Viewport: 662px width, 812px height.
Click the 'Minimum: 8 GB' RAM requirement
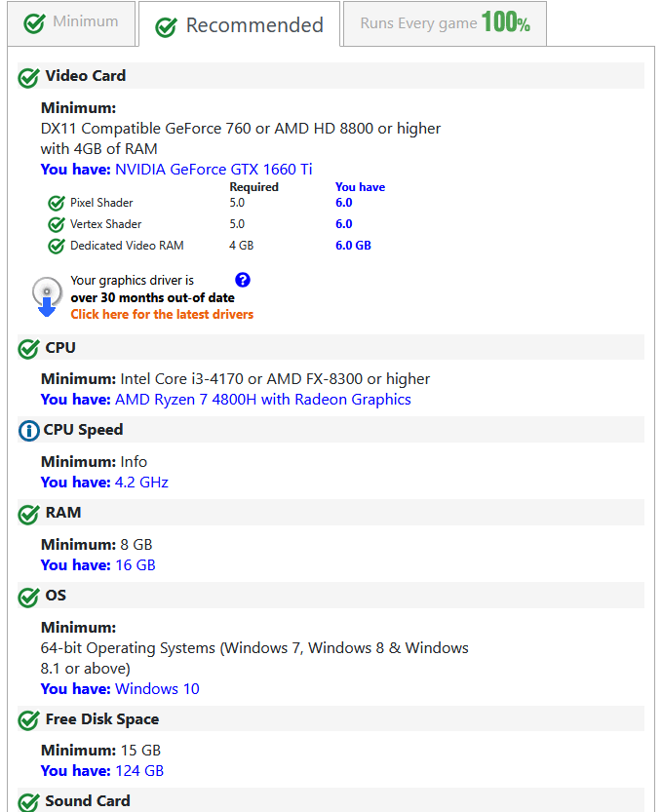click(97, 544)
